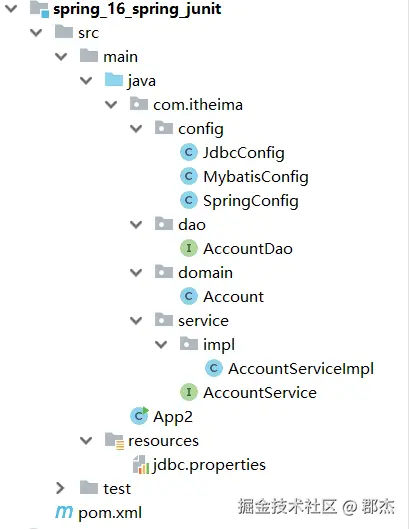
Task: Click the JdbcConfig class icon
Action: [x=189, y=152]
